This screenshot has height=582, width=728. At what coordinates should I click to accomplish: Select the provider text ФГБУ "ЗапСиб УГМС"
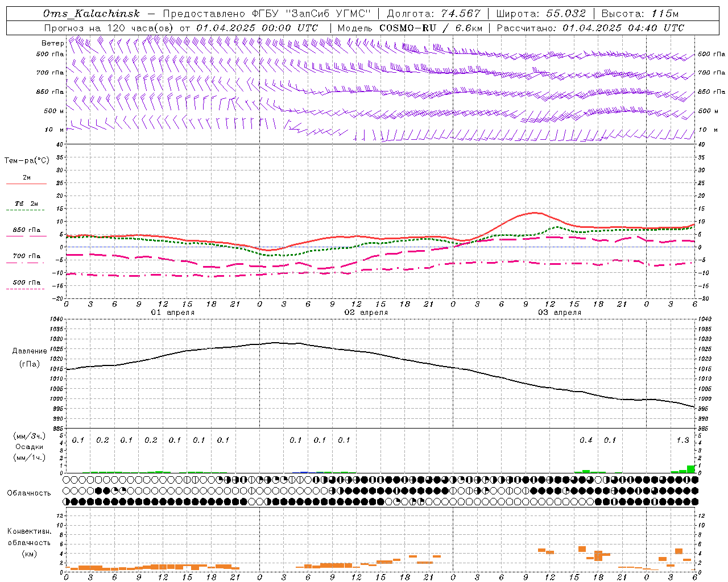(x=311, y=14)
